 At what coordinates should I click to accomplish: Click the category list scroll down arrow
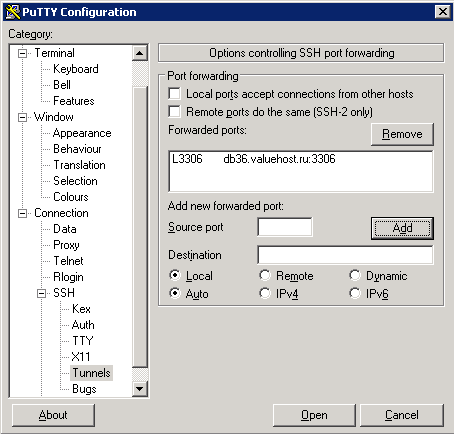pos(140,388)
